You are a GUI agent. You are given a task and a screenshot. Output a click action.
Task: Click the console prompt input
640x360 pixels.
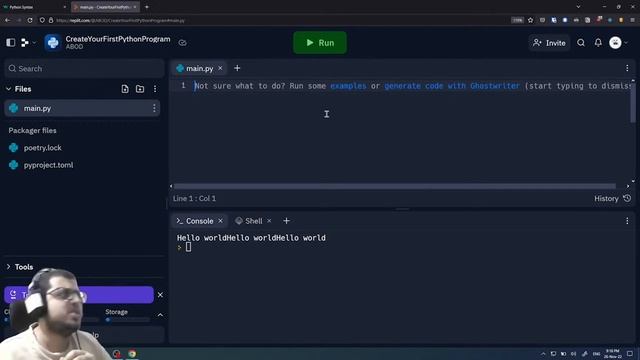188,247
